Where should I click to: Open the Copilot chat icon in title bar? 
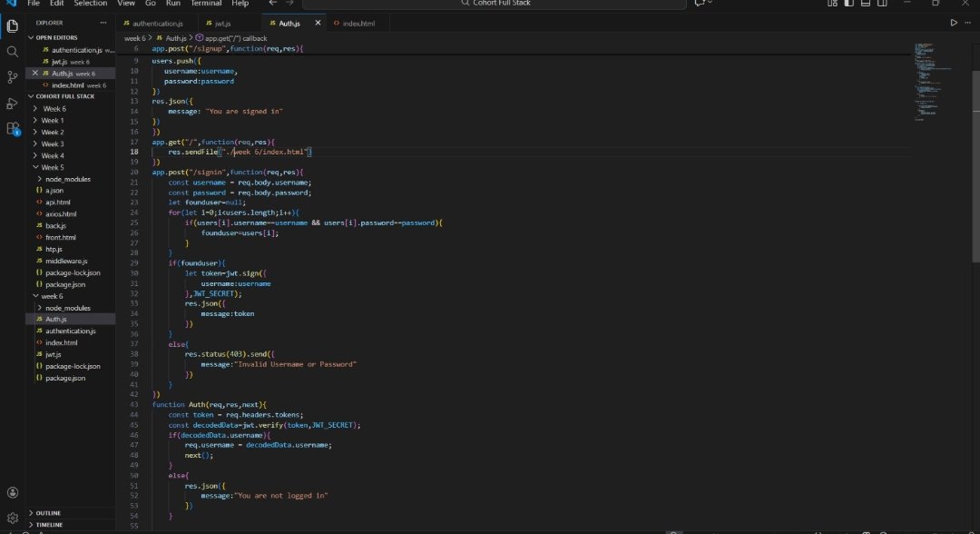[x=700, y=3]
